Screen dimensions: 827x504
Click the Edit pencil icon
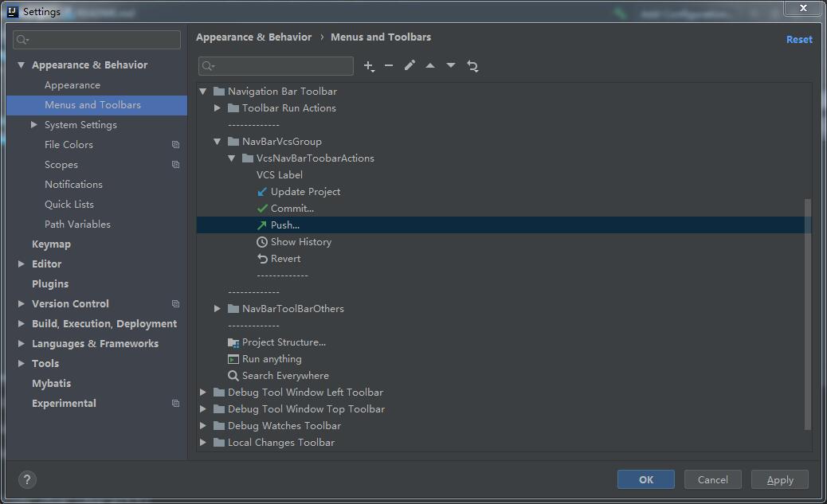(410, 66)
